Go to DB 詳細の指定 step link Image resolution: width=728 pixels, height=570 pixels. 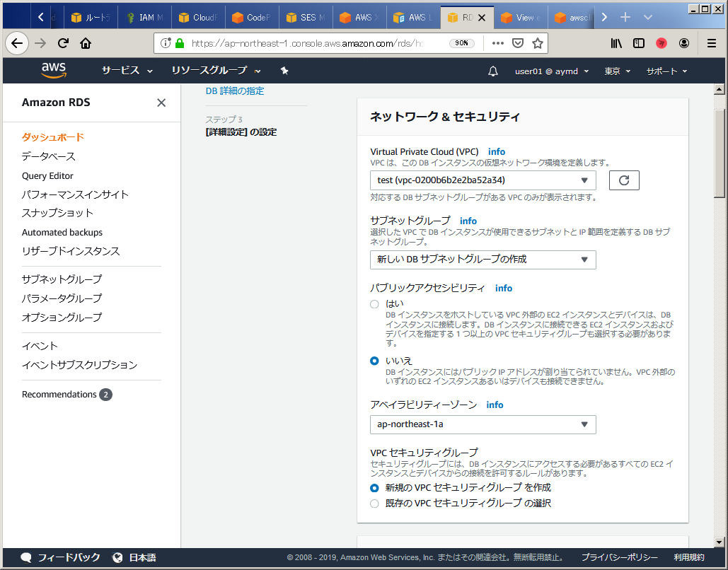pos(235,91)
